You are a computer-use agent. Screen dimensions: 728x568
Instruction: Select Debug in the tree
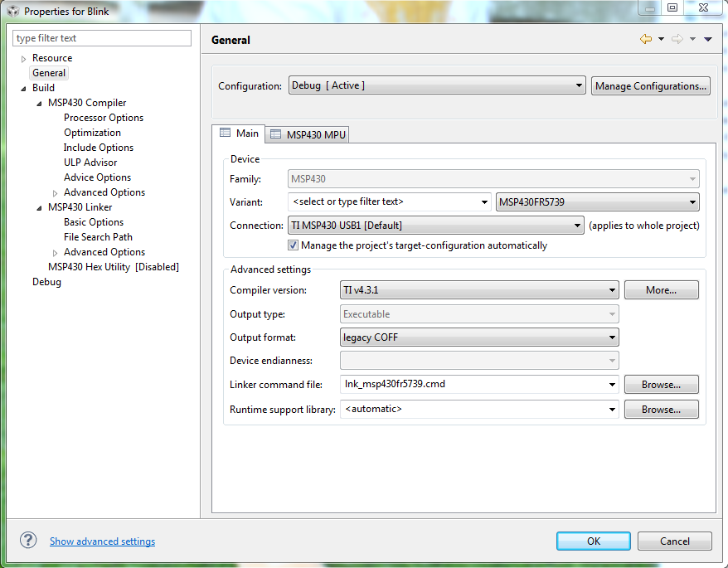[46, 282]
